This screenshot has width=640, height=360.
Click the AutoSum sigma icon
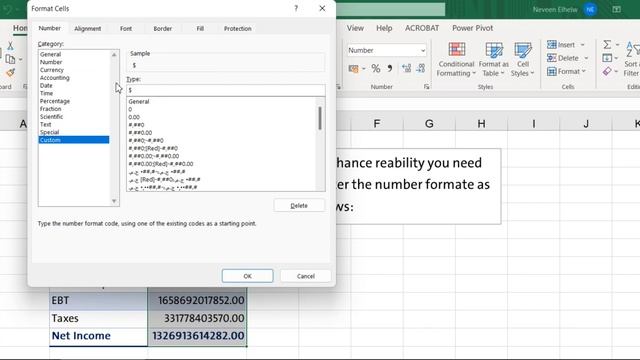(607, 44)
